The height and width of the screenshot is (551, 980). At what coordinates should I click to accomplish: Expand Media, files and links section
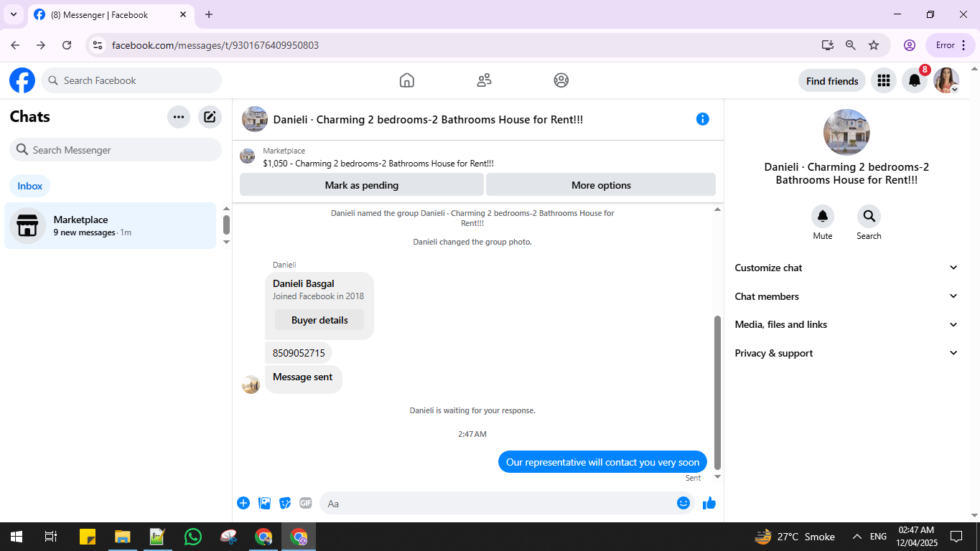click(846, 324)
